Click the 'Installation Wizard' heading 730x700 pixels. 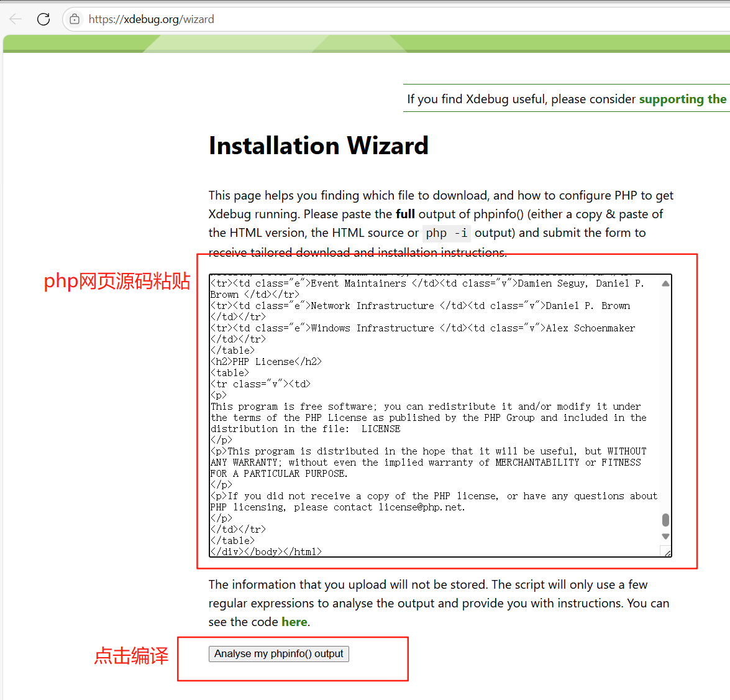(319, 145)
